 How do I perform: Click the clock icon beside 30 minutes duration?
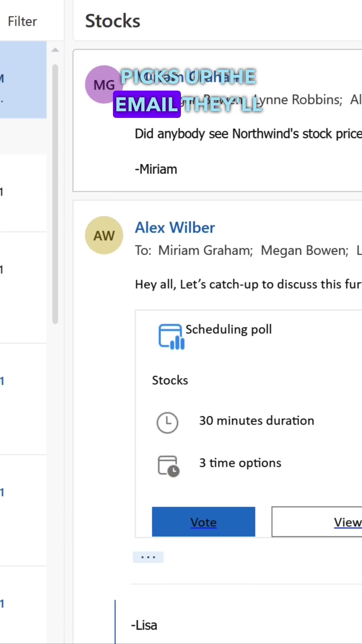point(167,422)
